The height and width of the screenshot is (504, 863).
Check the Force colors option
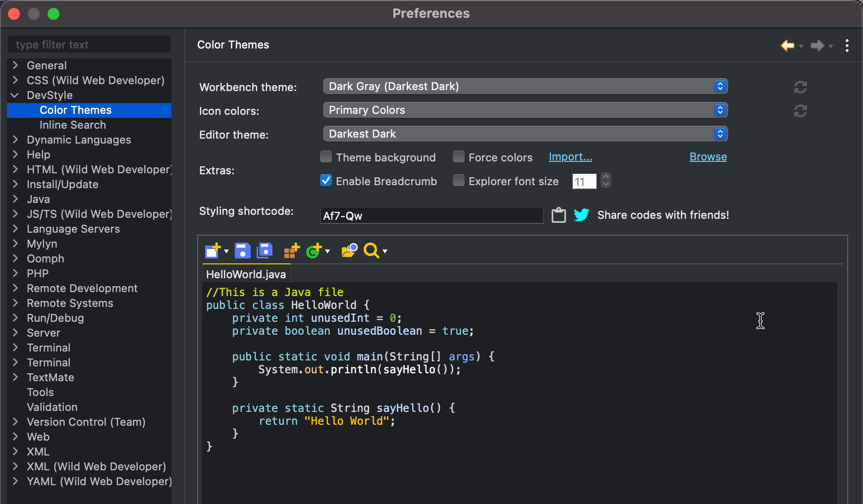[x=459, y=157]
